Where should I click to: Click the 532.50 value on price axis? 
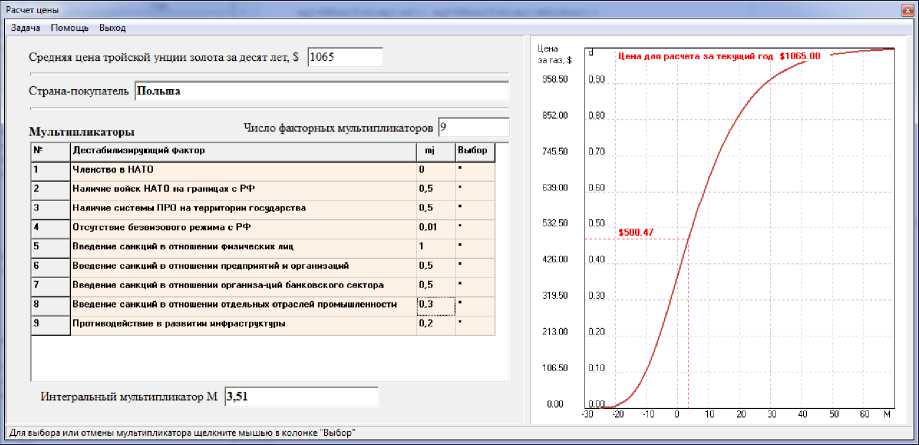(x=556, y=223)
